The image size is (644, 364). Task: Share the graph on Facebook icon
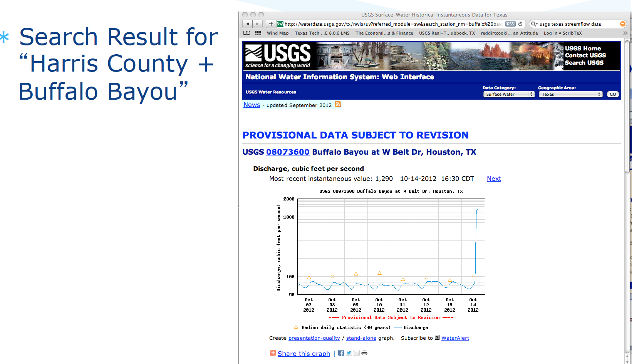[x=341, y=353]
